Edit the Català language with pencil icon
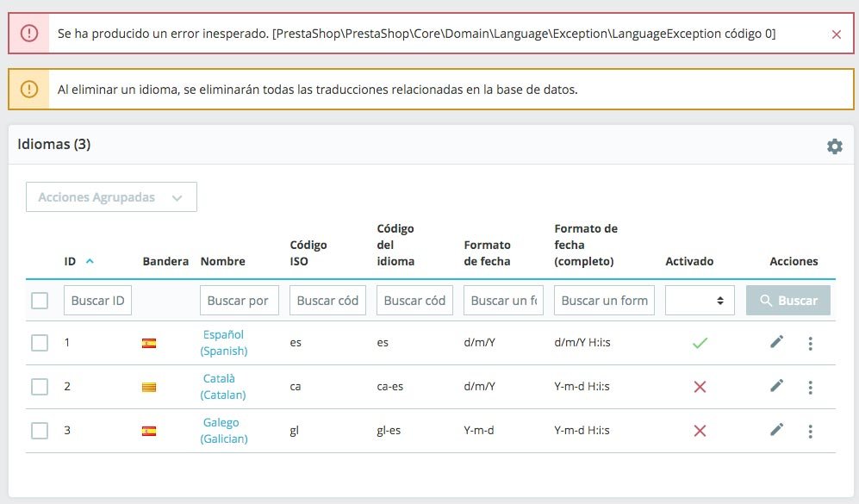 point(776,386)
